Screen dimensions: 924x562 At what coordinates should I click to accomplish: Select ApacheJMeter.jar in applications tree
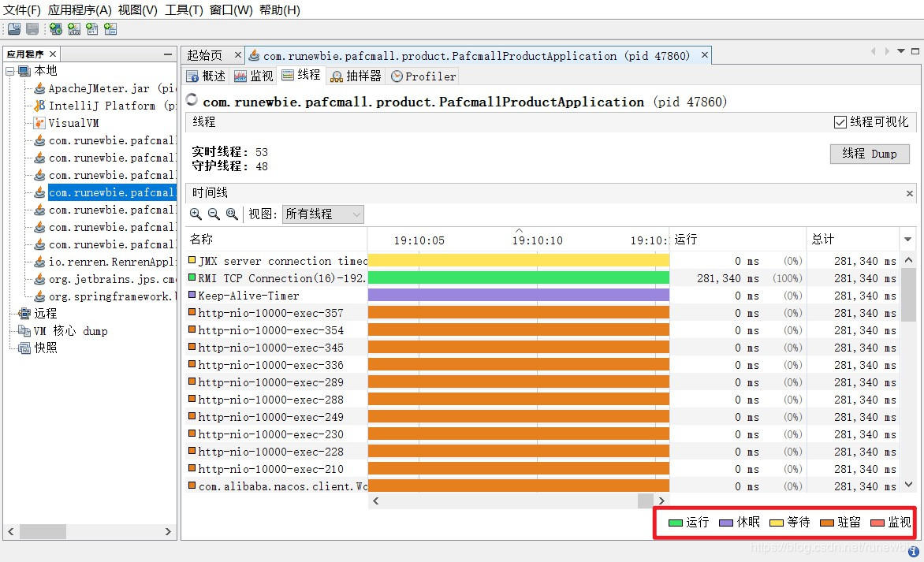click(105, 88)
